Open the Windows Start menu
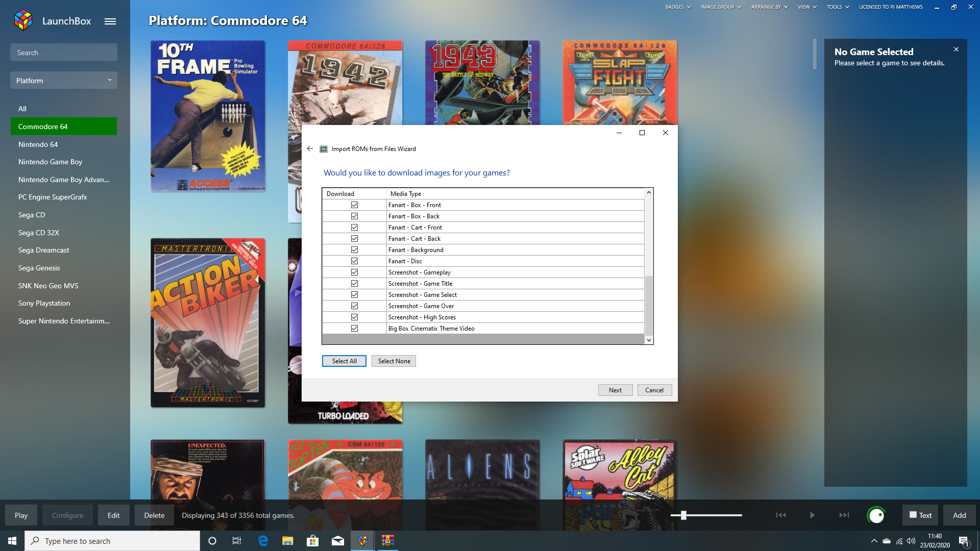Image resolution: width=980 pixels, height=551 pixels. 12,541
